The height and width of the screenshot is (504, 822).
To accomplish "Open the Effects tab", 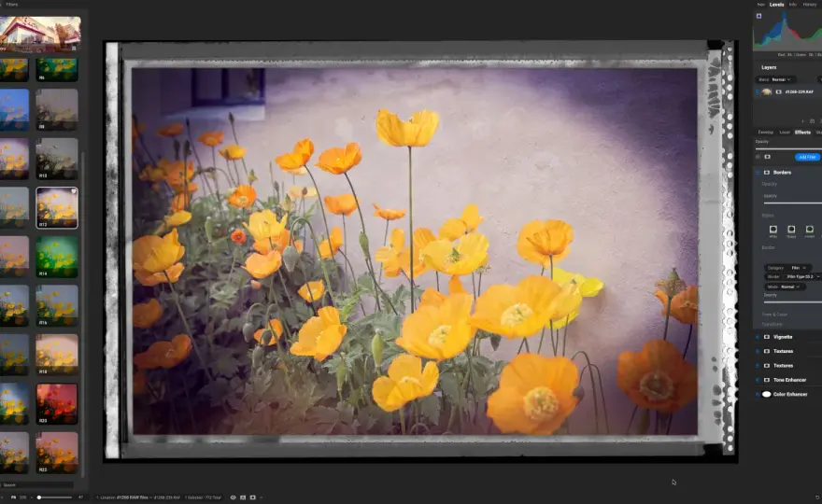I will point(802,132).
